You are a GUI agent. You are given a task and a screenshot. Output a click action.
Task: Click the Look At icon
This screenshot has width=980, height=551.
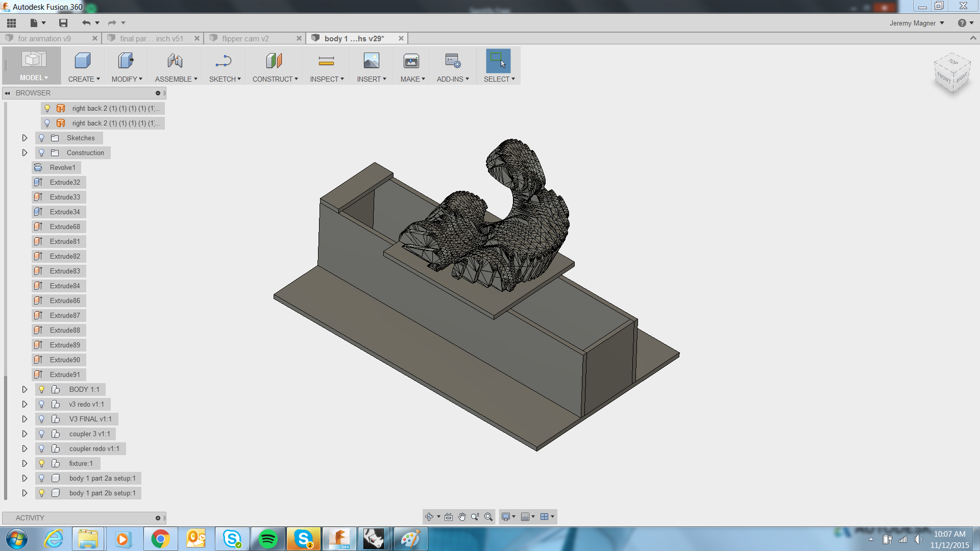pyautogui.click(x=449, y=517)
